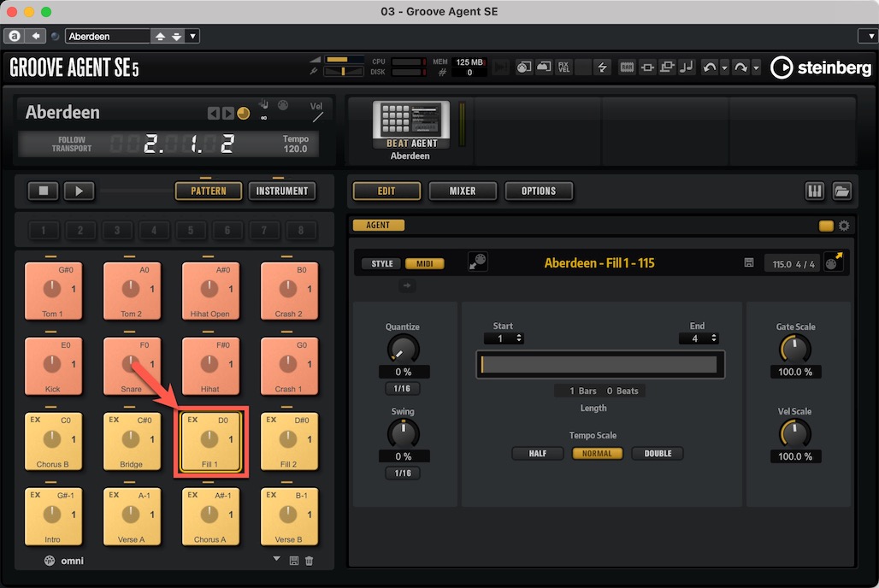Undo the last action with the undo arrow
Screen dimensions: 879x588
709,68
